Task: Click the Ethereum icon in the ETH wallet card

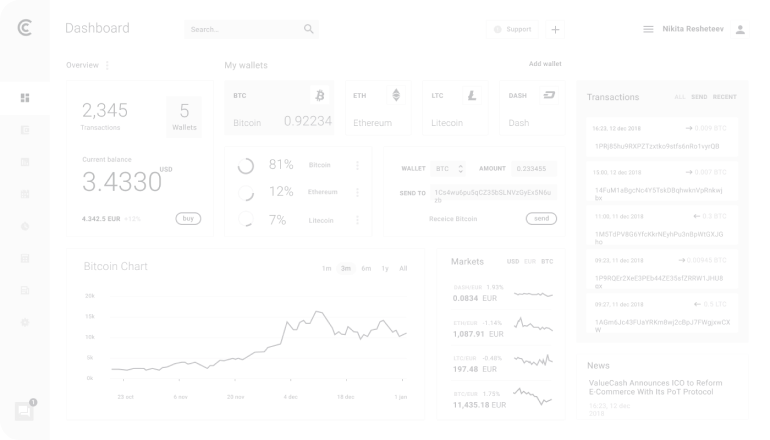Action: point(395,96)
